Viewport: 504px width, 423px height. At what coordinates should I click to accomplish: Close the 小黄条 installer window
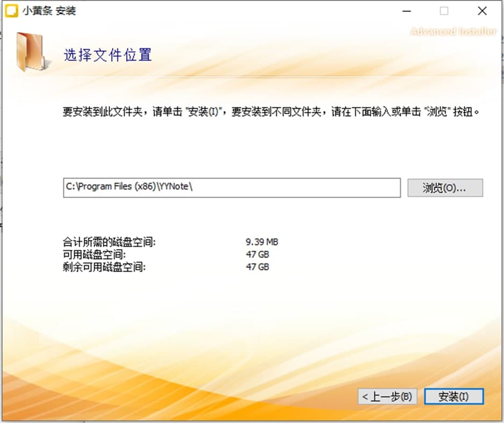pos(481,11)
